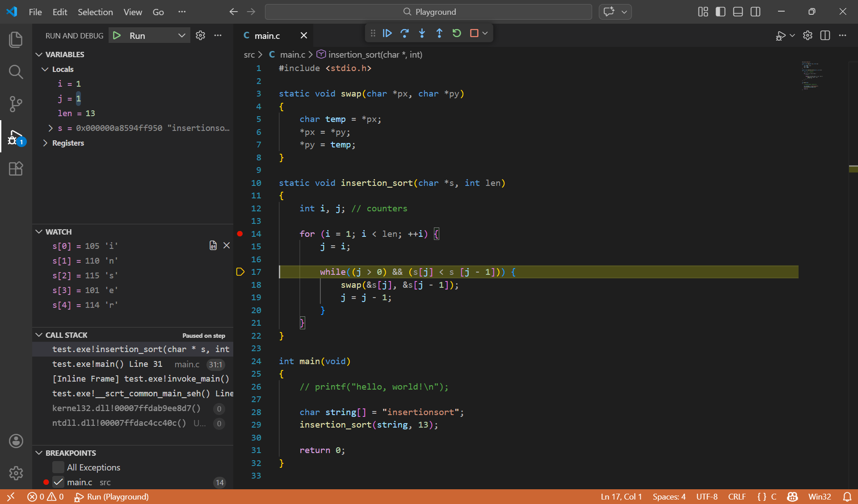Click Run (Playground) in the status bar
The width and height of the screenshot is (858, 504).
tap(112, 497)
